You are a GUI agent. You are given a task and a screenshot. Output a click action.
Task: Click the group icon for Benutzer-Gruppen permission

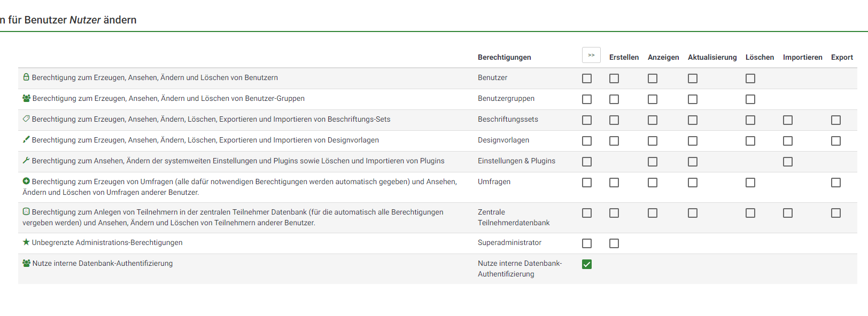click(26, 98)
